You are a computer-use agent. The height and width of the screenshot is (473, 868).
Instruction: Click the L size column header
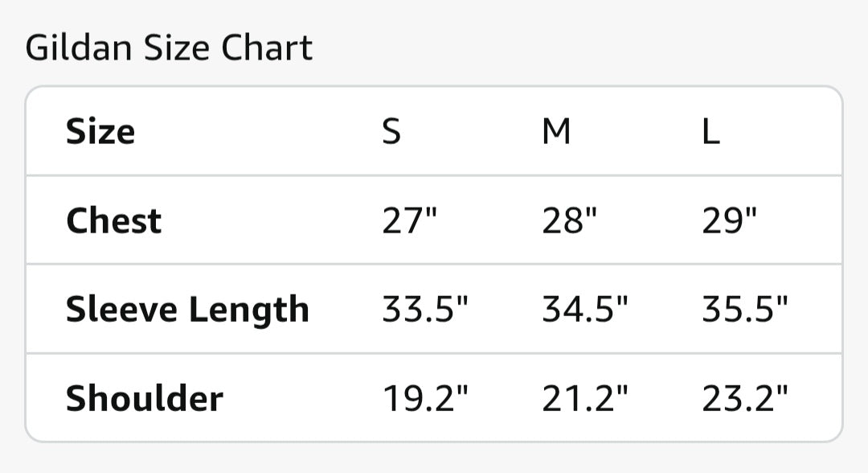pyautogui.click(x=710, y=131)
